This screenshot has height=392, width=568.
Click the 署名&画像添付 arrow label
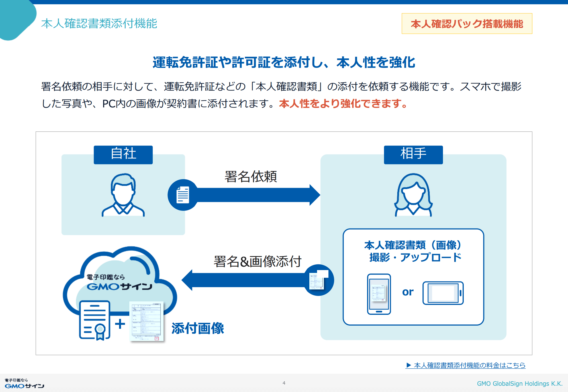click(257, 262)
